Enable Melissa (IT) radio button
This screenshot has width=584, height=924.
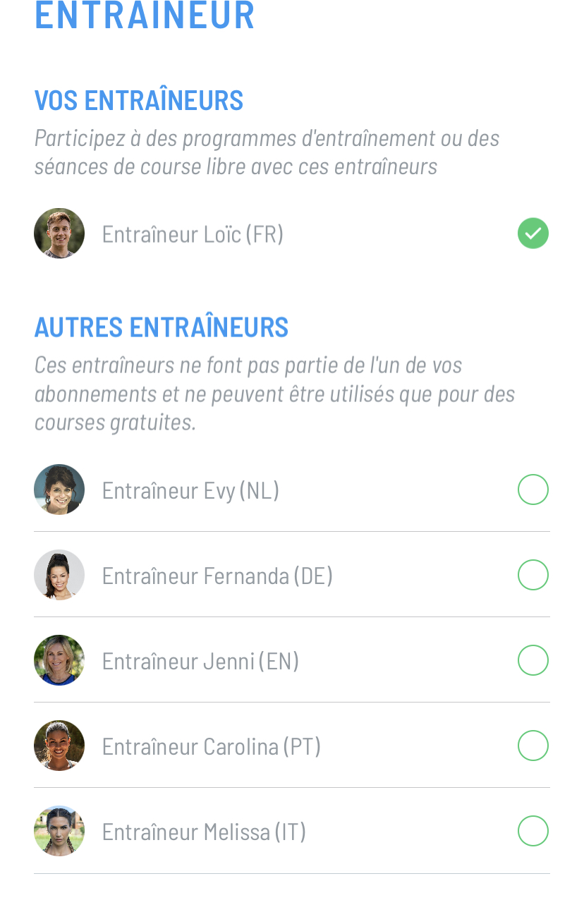point(533,831)
